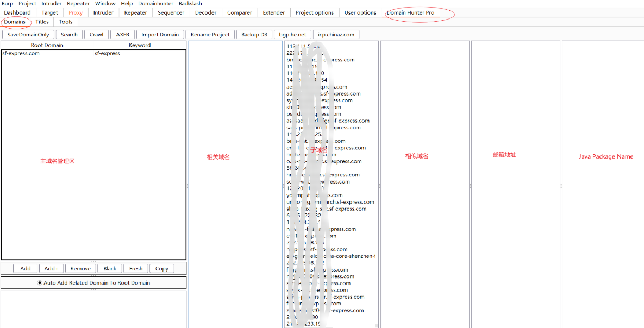The image size is (644, 328).
Task: Select the Tools sub-tab
Action: tap(66, 22)
